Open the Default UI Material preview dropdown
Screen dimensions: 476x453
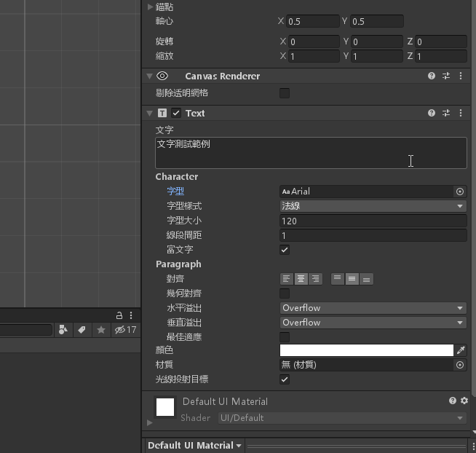coord(194,445)
